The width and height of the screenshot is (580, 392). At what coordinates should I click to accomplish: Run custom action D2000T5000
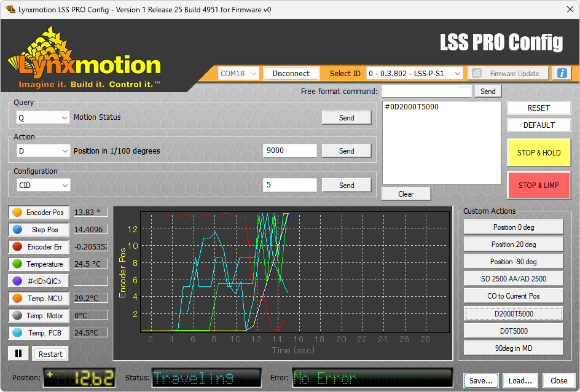click(514, 313)
